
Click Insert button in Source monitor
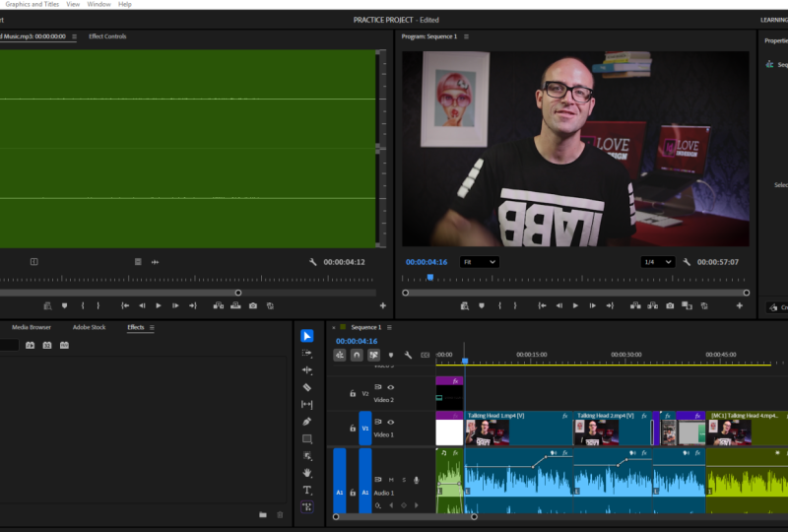[x=218, y=305]
